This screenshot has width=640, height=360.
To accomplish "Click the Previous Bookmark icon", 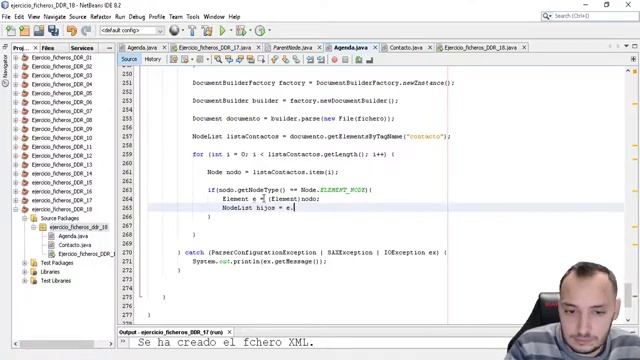I will (274, 60).
